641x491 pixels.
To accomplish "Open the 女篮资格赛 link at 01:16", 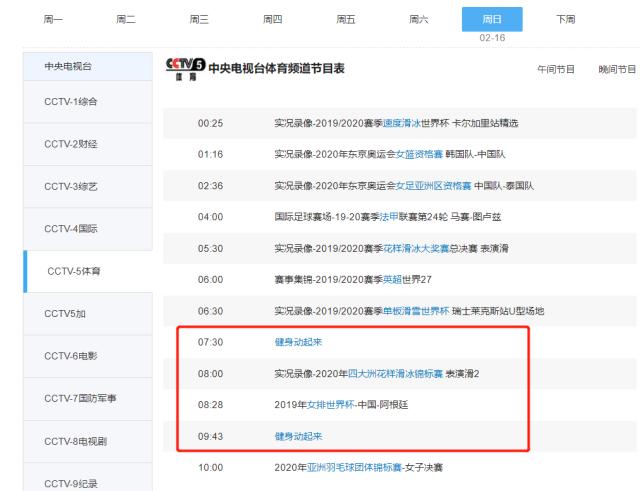I will tap(419, 154).
